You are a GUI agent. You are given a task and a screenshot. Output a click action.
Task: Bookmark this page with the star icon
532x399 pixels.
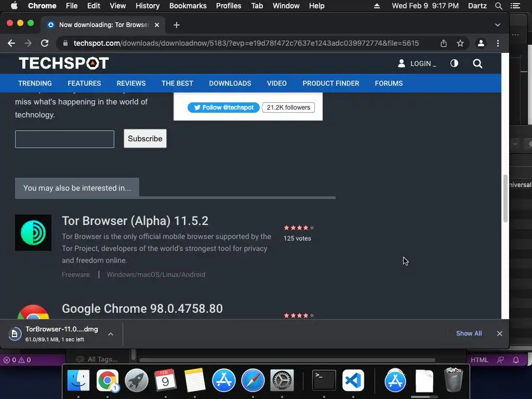pyautogui.click(x=460, y=43)
